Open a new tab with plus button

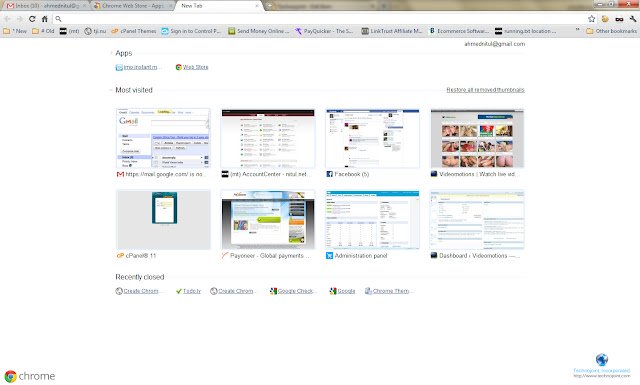pyautogui.click(x=269, y=6)
